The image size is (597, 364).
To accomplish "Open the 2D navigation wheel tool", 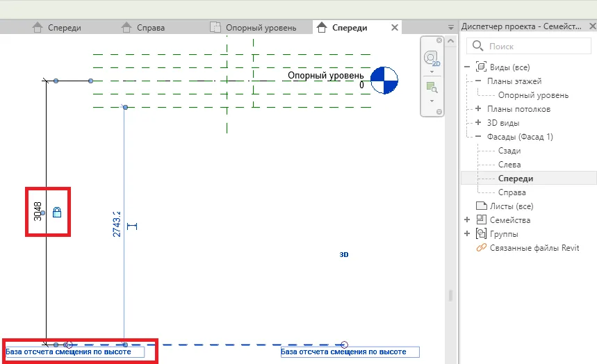I will click(432, 58).
